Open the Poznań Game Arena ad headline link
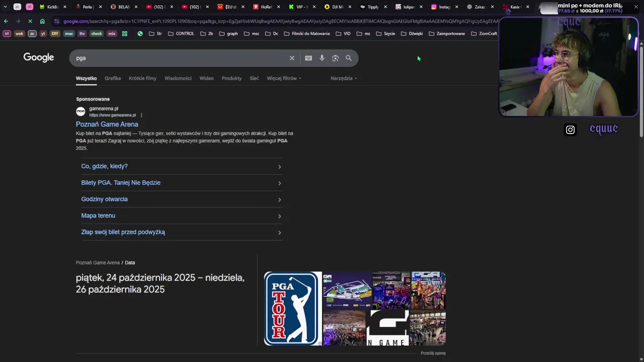The image size is (644, 362). point(107,124)
